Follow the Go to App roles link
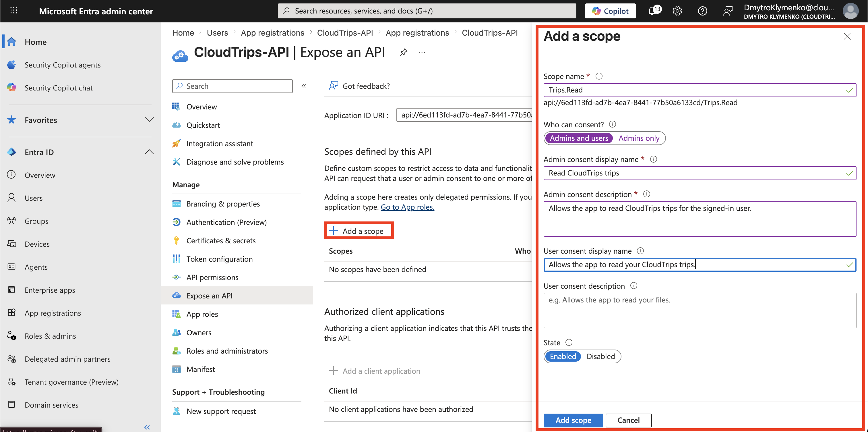The height and width of the screenshot is (432, 868). [x=407, y=207]
